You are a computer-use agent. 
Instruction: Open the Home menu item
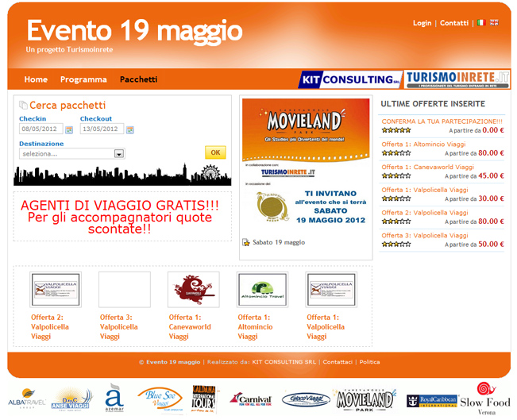(x=36, y=79)
